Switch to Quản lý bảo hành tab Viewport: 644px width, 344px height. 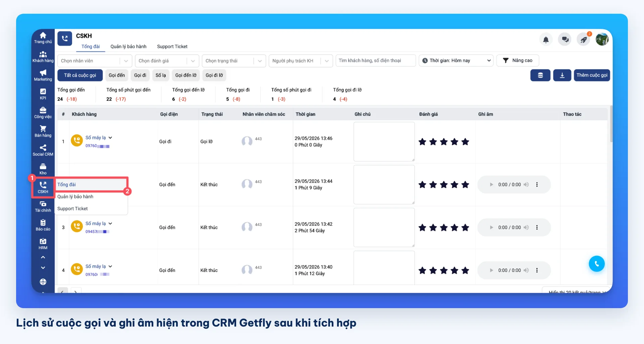click(128, 47)
